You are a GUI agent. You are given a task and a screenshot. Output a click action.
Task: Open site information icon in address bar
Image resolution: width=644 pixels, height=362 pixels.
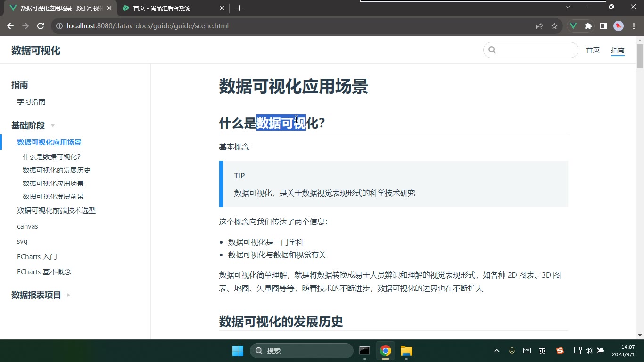tap(59, 26)
